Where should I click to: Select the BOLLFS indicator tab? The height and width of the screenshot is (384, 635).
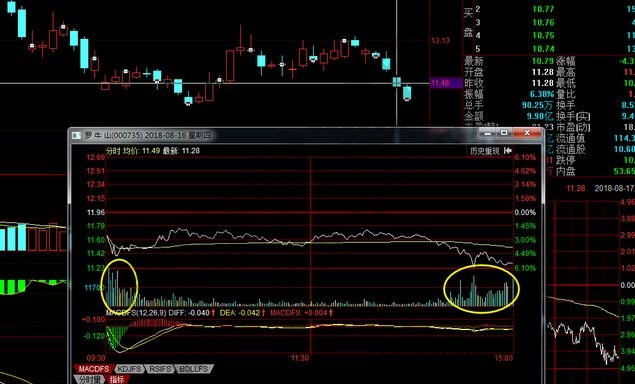[x=193, y=369]
